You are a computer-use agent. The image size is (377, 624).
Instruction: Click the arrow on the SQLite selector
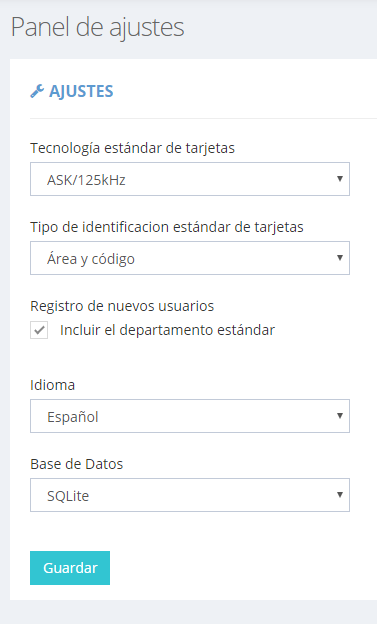(340, 495)
